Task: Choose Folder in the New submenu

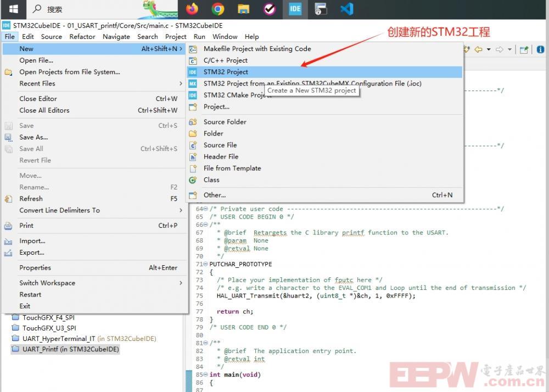Action: pos(324,133)
